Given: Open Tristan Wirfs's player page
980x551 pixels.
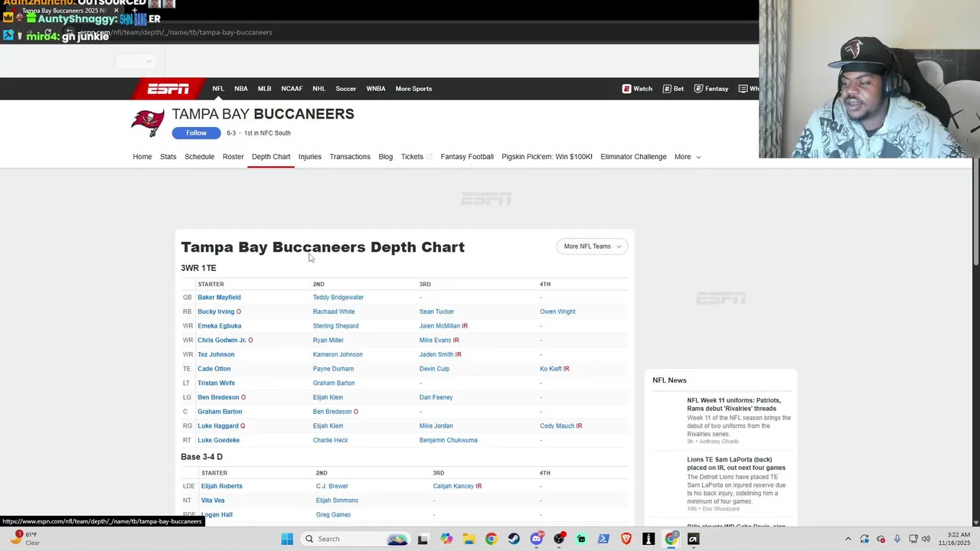Looking at the screenshot, I should (x=216, y=383).
